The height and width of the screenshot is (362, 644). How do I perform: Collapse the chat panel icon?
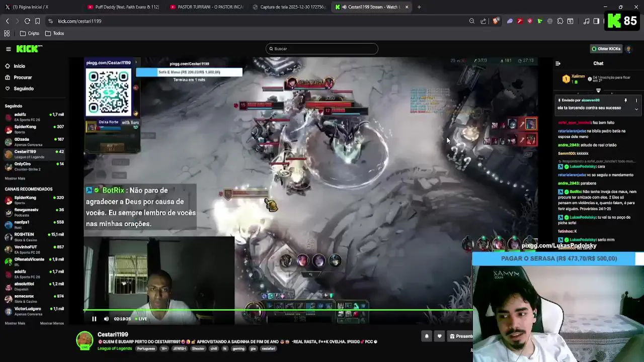coord(558,63)
